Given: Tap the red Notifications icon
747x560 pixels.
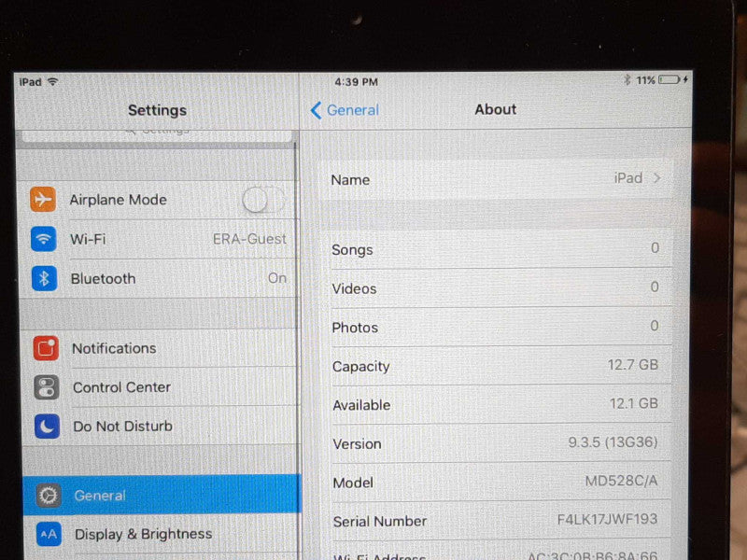Looking at the screenshot, I should pyautogui.click(x=46, y=348).
